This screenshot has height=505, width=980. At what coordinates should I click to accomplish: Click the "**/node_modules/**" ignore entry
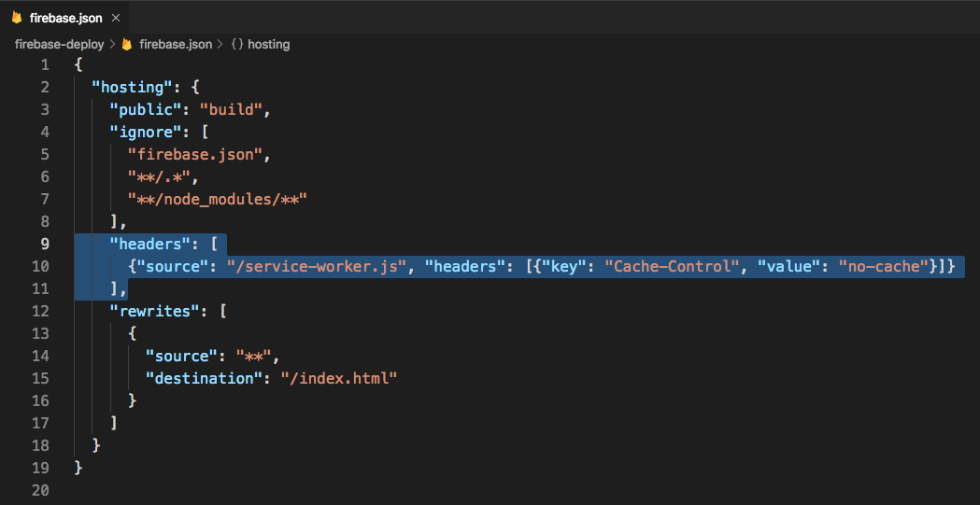coord(218,199)
